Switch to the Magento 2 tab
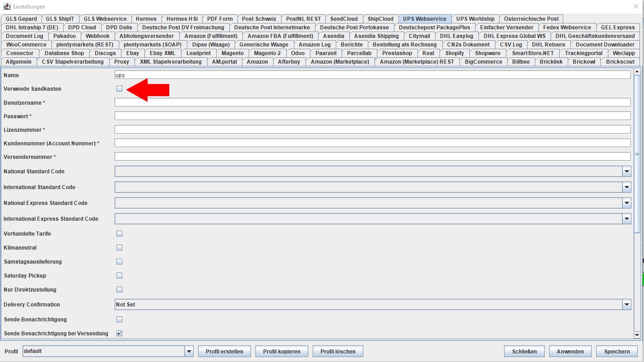 click(x=267, y=53)
